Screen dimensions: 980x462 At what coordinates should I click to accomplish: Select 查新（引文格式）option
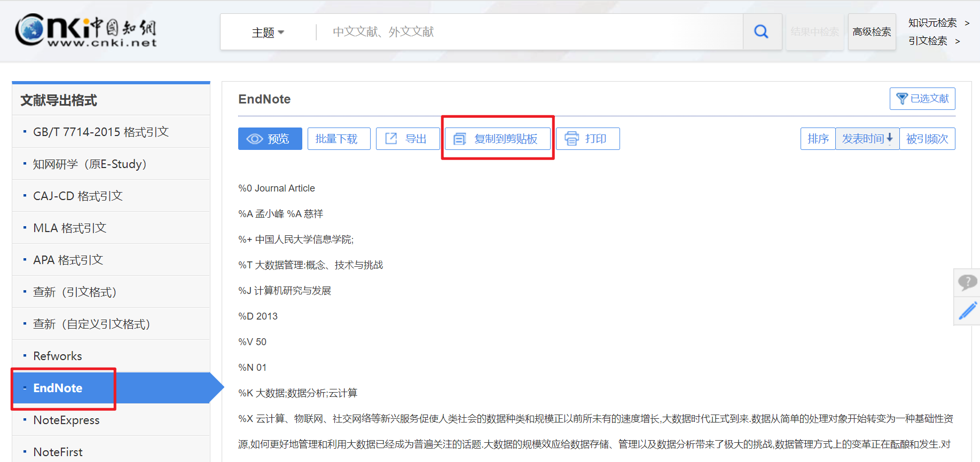(x=111, y=292)
